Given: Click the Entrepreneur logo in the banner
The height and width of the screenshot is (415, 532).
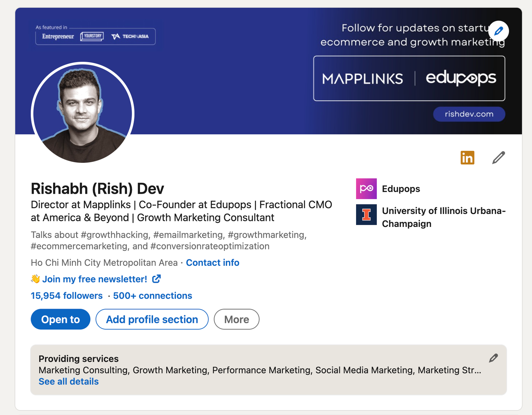Looking at the screenshot, I should pos(58,36).
